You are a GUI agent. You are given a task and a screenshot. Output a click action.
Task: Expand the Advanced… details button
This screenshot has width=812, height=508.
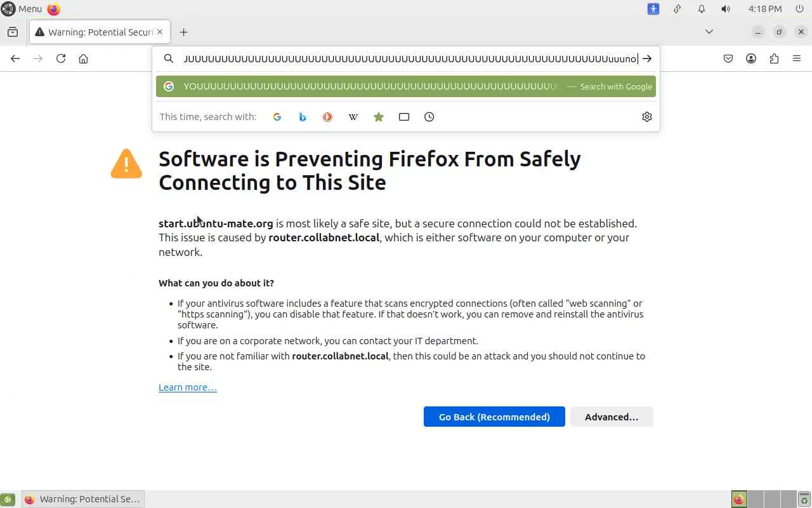(612, 417)
